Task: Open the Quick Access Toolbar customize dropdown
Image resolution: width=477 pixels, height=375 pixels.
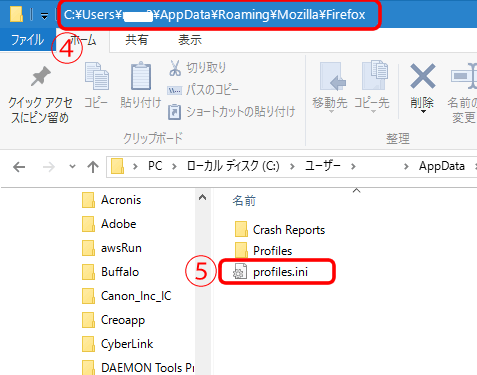Action: coord(44,15)
